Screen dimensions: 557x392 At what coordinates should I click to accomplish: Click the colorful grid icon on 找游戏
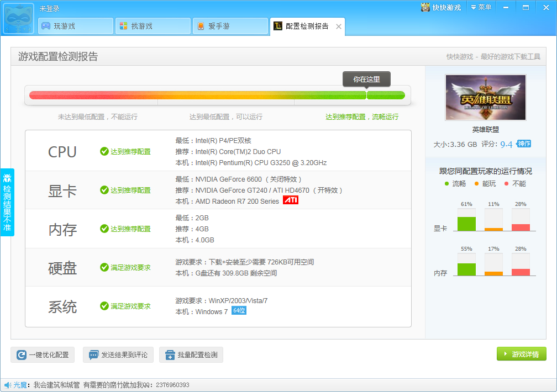click(x=123, y=26)
